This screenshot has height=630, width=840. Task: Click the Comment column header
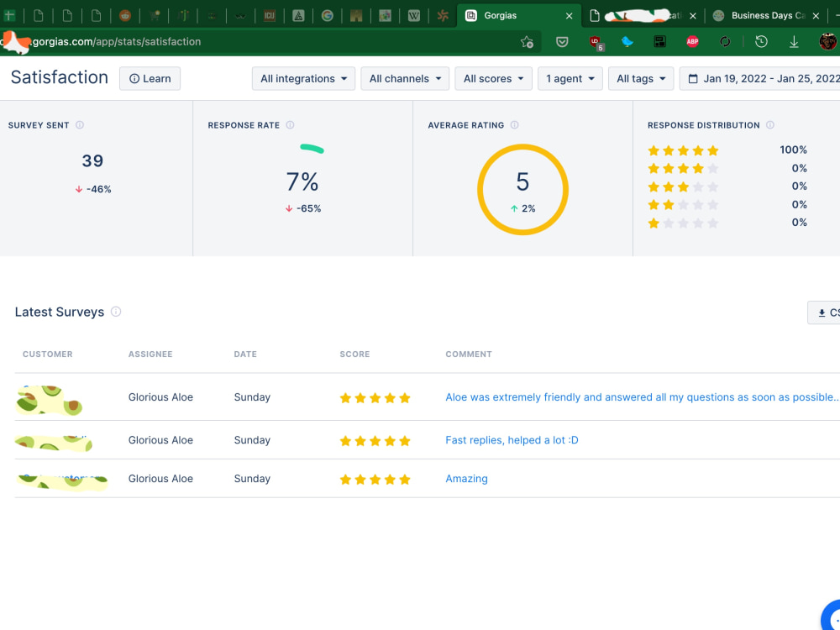click(469, 354)
